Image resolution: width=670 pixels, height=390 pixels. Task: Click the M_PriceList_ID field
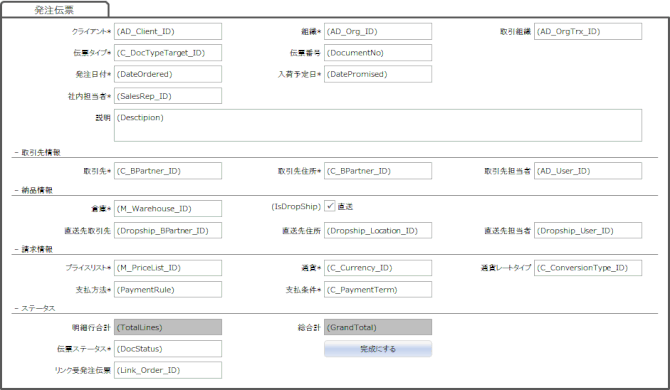pos(168,268)
